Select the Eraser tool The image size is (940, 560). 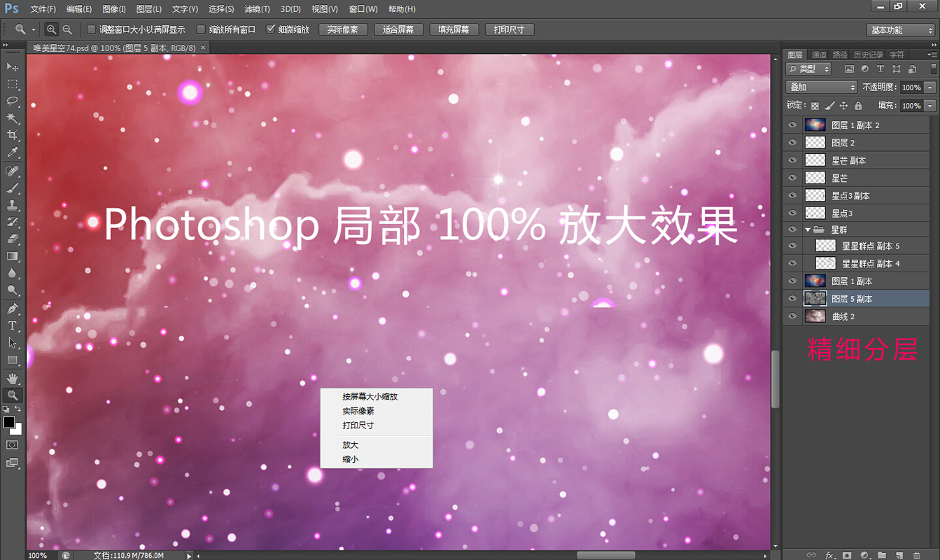tap(13, 239)
